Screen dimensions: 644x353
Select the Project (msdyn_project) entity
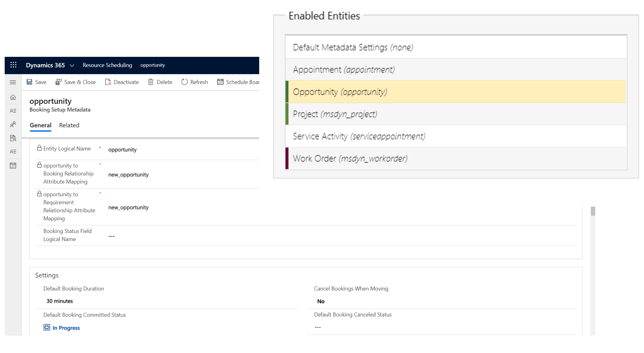click(456, 114)
